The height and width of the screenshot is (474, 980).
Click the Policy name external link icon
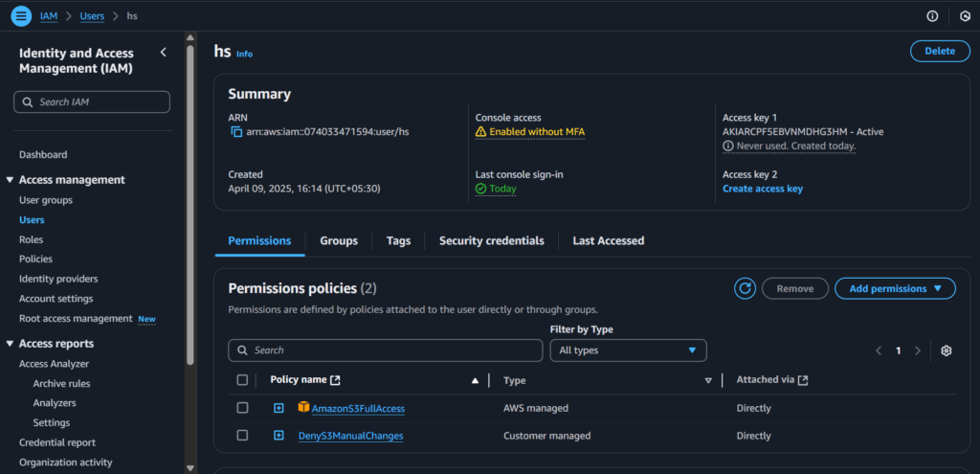335,379
